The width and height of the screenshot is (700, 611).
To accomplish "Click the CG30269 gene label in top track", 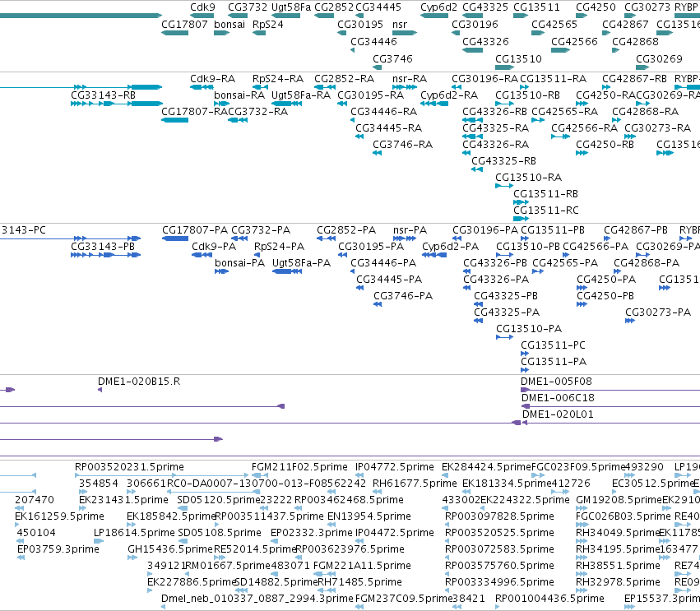I will [660, 59].
